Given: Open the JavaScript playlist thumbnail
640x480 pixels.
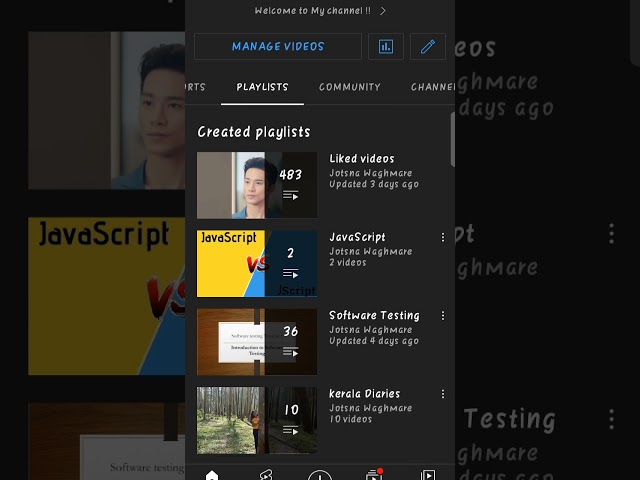Looking at the screenshot, I should coord(257,264).
